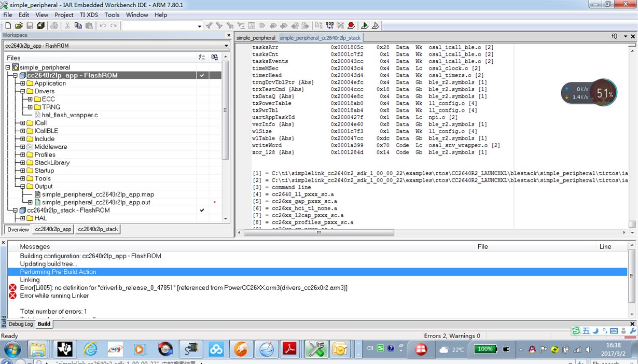Viewport: 638px width, 364px height.
Task: Switch to simple_peripheral_cc2640r2lp_stack editor tab
Action: pyautogui.click(x=320, y=38)
